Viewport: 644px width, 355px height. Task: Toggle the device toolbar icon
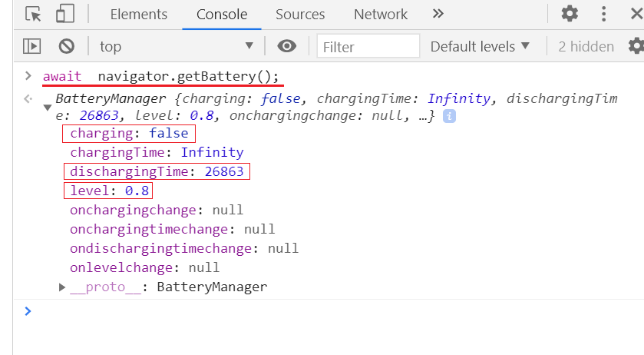(x=65, y=14)
